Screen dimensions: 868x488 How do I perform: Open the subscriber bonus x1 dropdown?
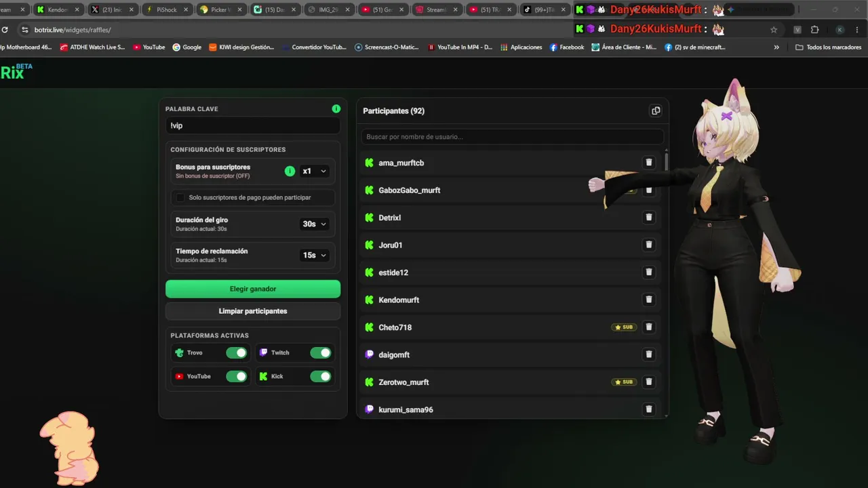pyautogui.click(x=315, y=171)
